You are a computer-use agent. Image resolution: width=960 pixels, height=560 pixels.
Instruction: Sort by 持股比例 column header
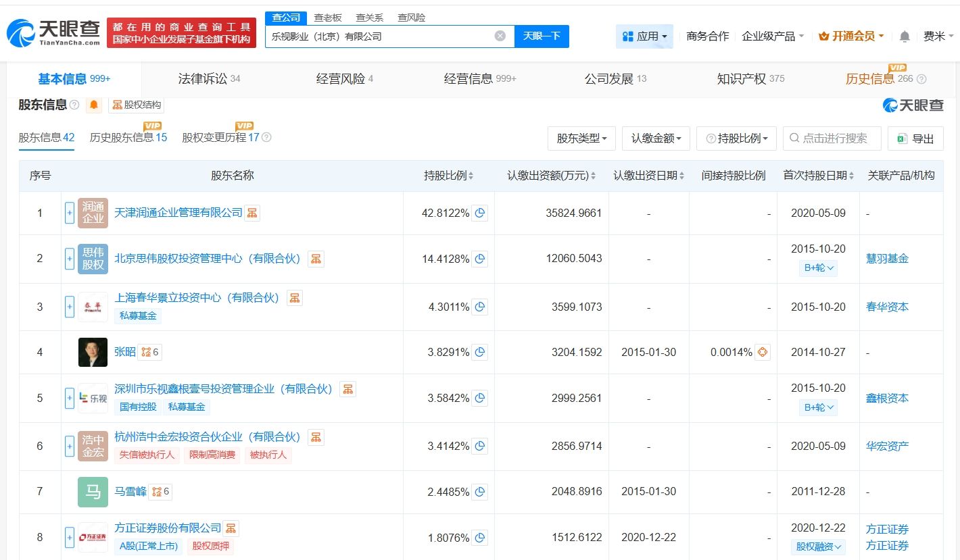click(x=448, y=176)
